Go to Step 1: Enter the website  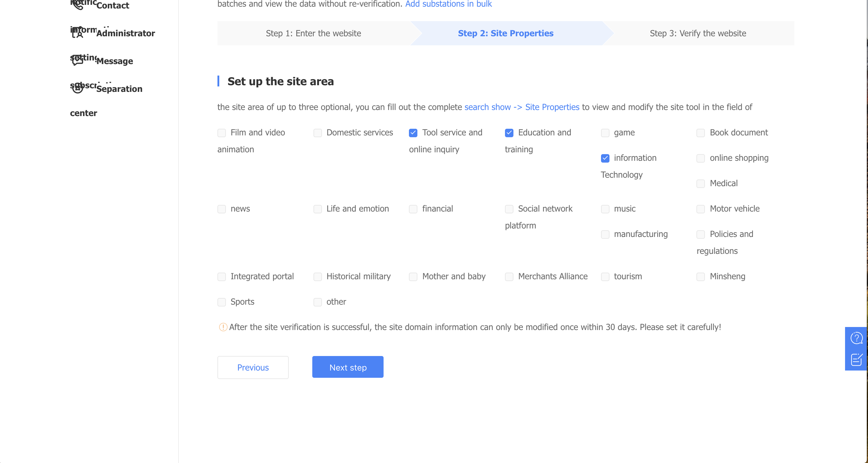(313, 33)
